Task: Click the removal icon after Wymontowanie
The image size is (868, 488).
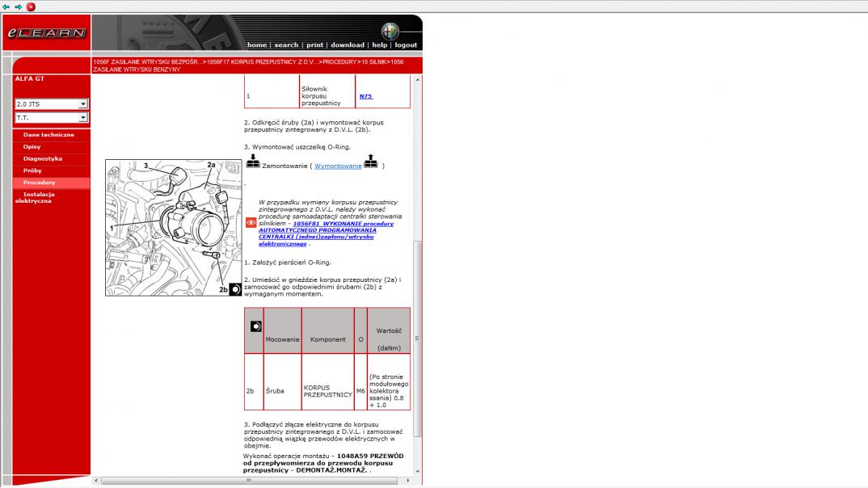Action: coord(371,162)
